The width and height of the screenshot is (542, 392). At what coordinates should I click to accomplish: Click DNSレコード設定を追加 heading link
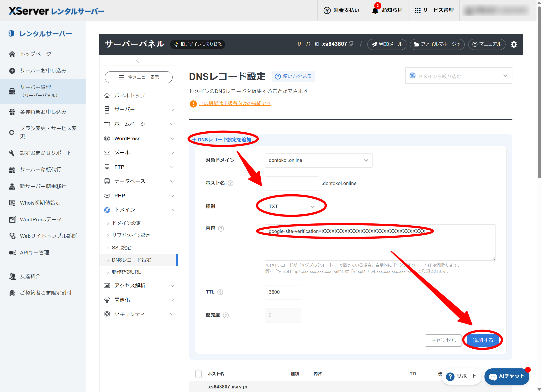click(x=221, y=140)
